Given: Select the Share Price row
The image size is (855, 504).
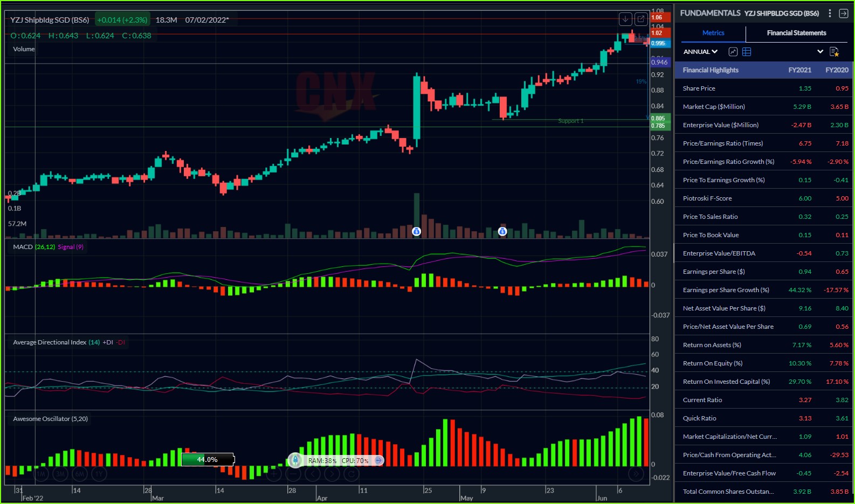Looking at the screenshot, I should pos(764,88).
